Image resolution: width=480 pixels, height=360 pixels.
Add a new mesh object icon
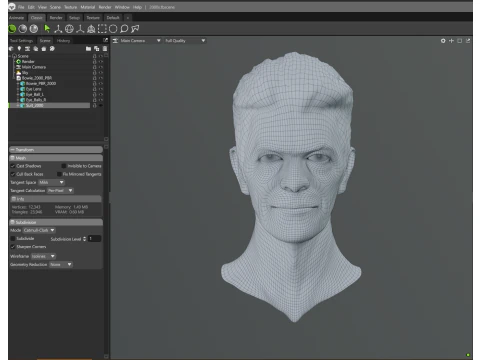click(x=11, y=49)
